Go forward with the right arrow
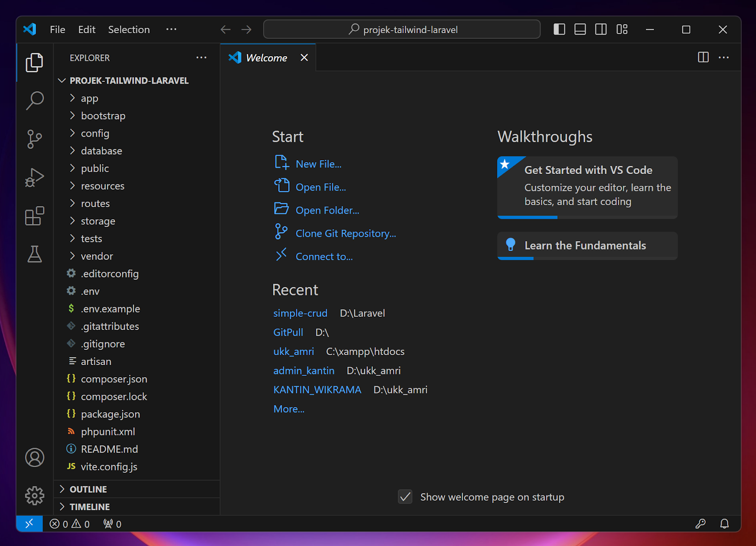Viewport: 756px width, 546px height. [247, 29]
